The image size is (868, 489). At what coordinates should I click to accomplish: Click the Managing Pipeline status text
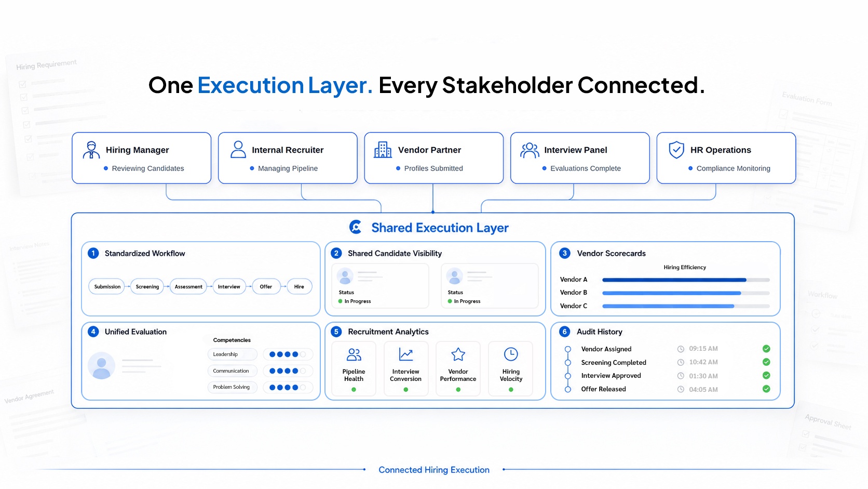click(288, 168)
